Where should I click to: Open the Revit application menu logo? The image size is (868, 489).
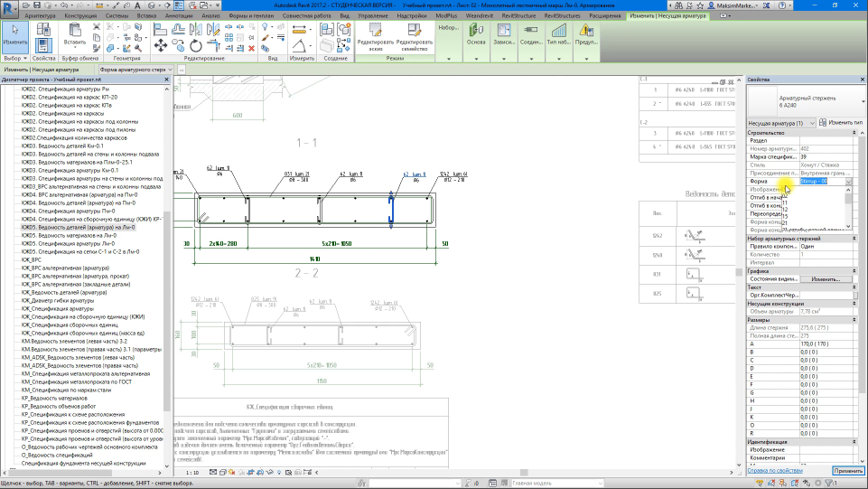pyautogui.click(x=8, y=9)
